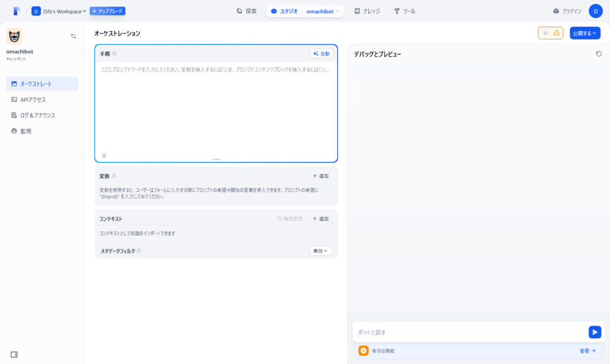
Task: Open app settings sliders icon beside avatar
Action: click(x=73, y=36)
